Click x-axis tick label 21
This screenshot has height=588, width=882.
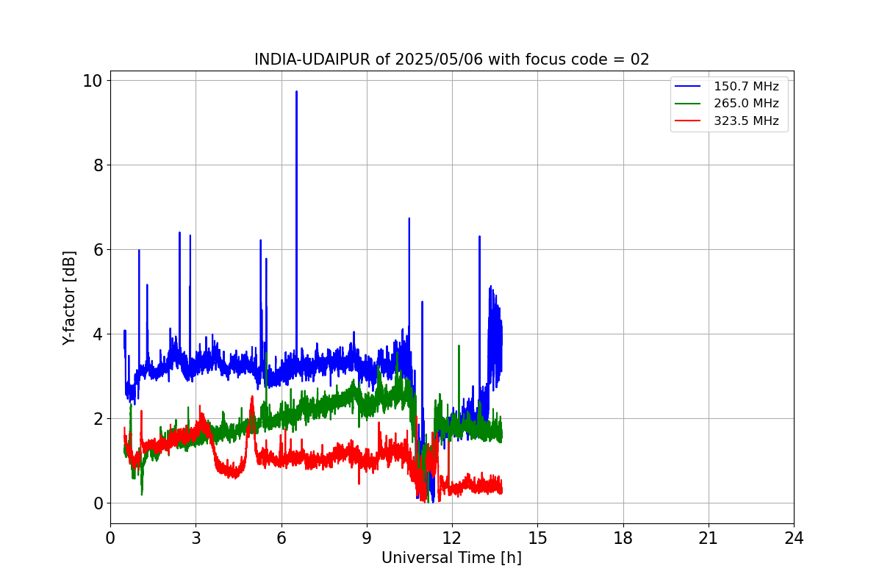tap(709, 538)
